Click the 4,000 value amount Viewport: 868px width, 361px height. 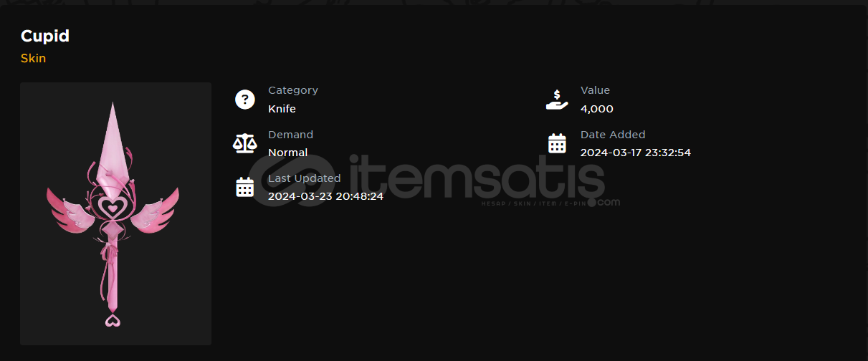[597, 109]
